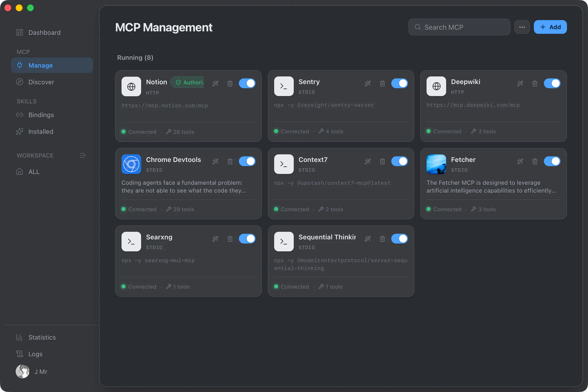This screenshot has height=392, width=588.
Task: Click the edit wand icon on Sentry card
Action: click(368, 84)
